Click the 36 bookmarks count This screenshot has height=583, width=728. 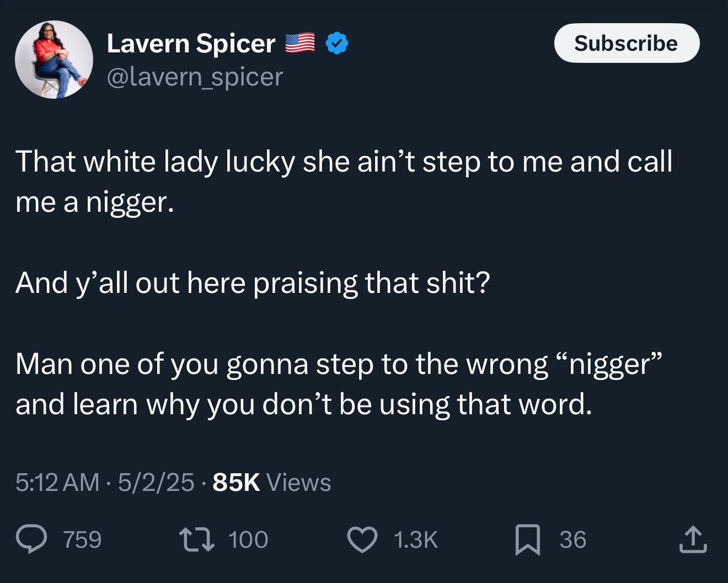(573, 539)
